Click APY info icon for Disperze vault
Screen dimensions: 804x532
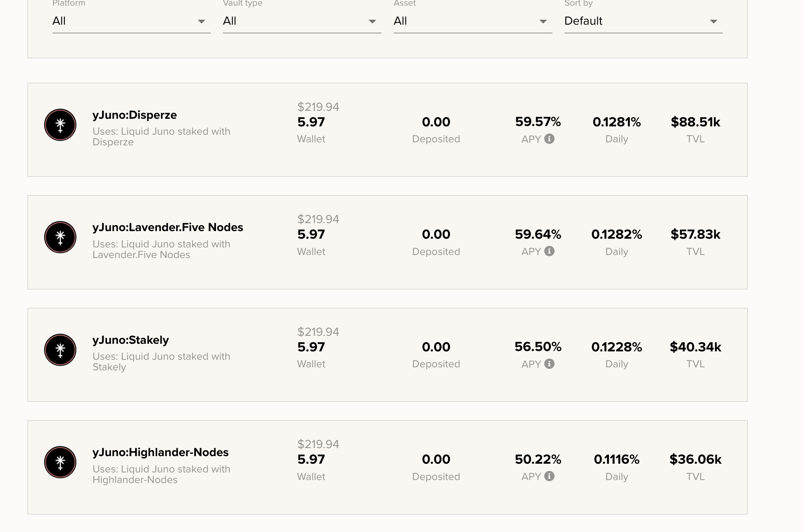pos(549,139)
